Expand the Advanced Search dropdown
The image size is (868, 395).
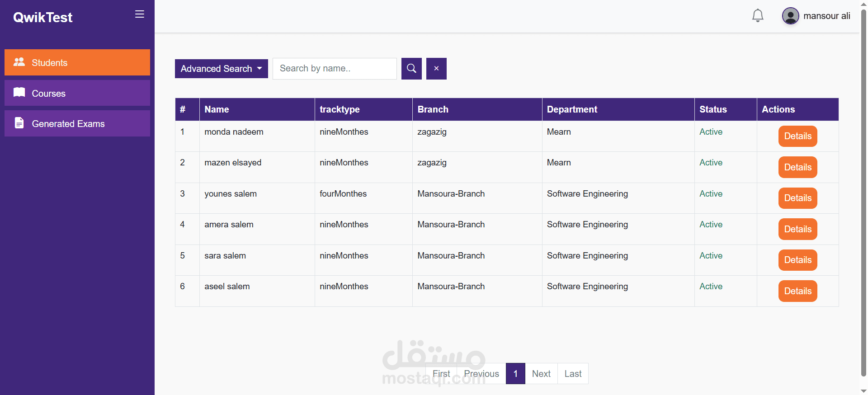[221, 69]
